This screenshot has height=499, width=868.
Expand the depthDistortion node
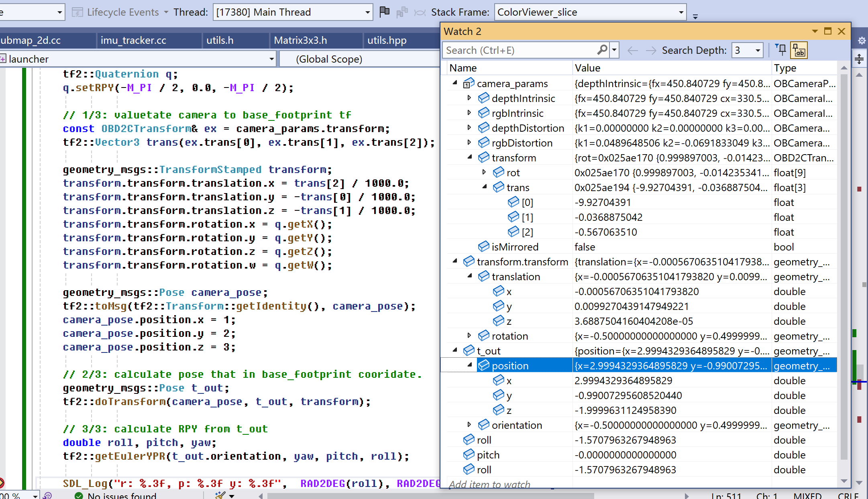click(469, 128)
